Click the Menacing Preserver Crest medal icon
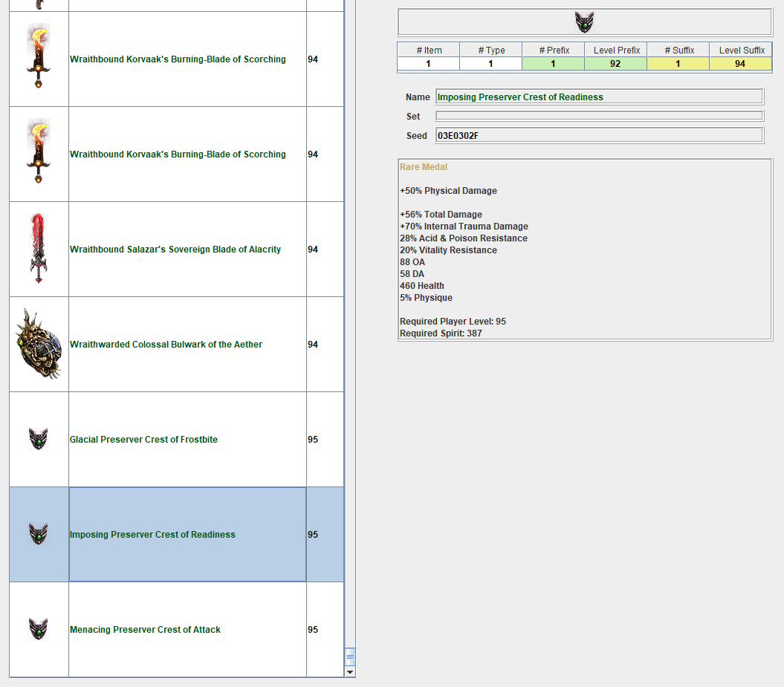The height and width of the screenshot is (687, 784). pos(39,629)
